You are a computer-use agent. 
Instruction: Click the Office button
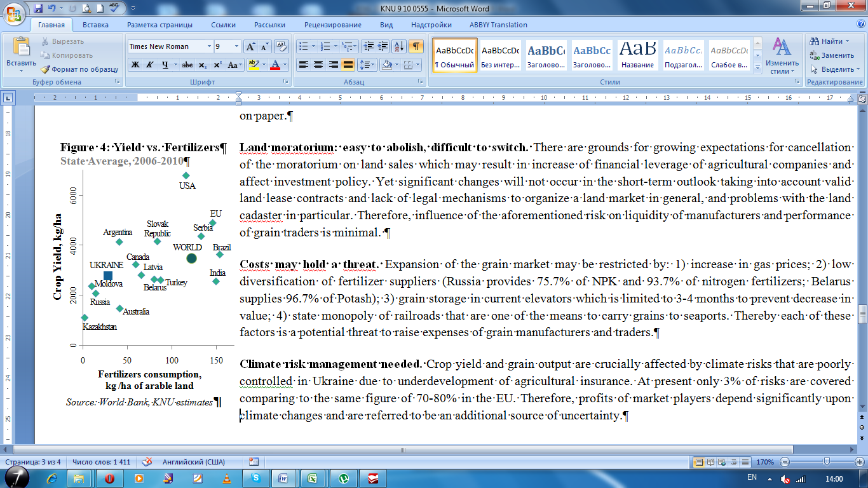click(14, 13)
